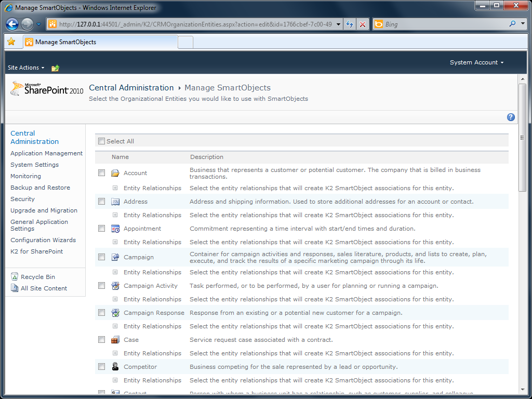The height and width of the screenshot is (399, 532).
Task: Expand Entity Relationships under Campaign Activity
Action: [x=115, y=299]
